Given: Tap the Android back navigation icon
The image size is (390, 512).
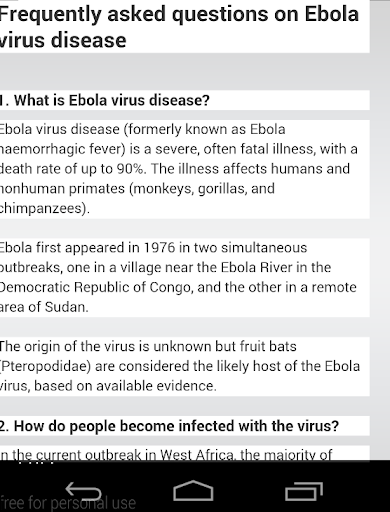Looking at the screenshot, I should (83, 491).
